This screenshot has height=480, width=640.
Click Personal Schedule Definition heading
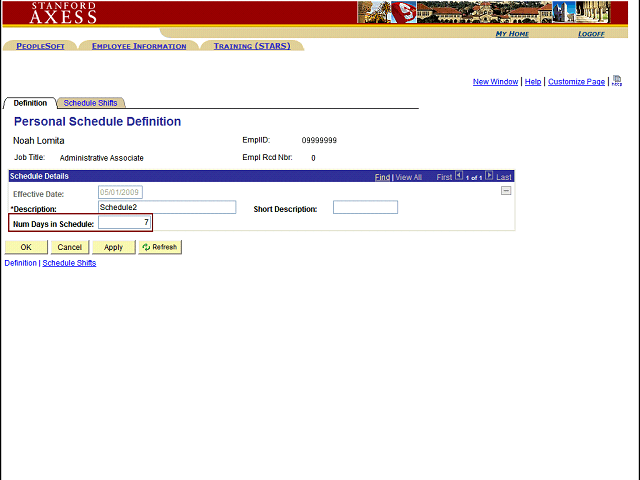[97, 122]
